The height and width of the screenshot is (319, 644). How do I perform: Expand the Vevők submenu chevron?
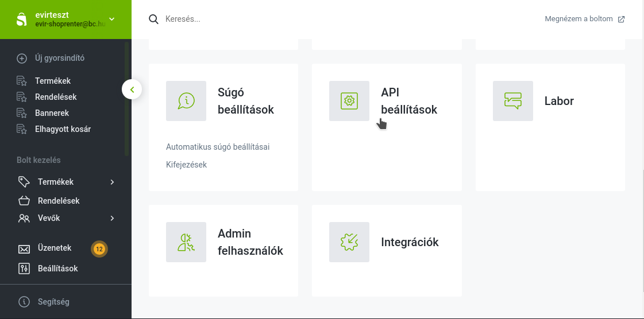click(112, 218)
